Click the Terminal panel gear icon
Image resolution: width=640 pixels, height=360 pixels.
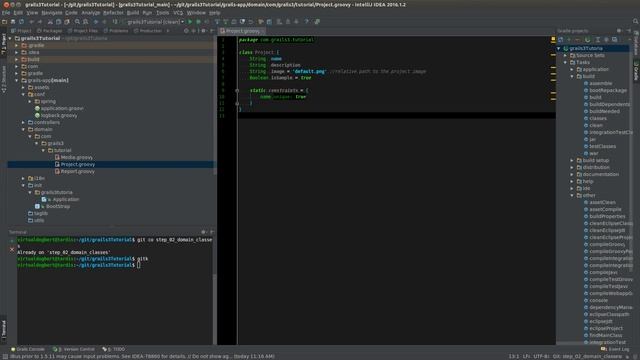[x=203, y=232]
